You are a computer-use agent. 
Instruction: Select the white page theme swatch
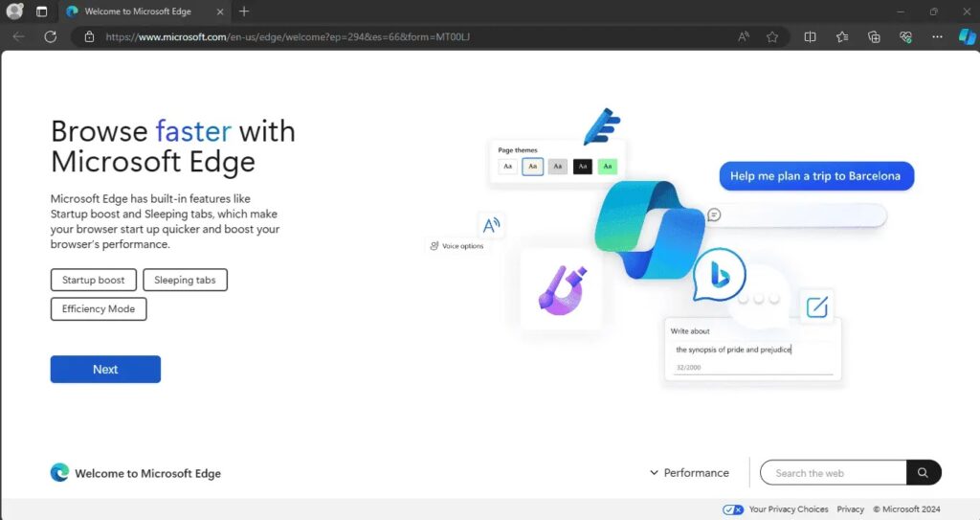coord(507,167)
